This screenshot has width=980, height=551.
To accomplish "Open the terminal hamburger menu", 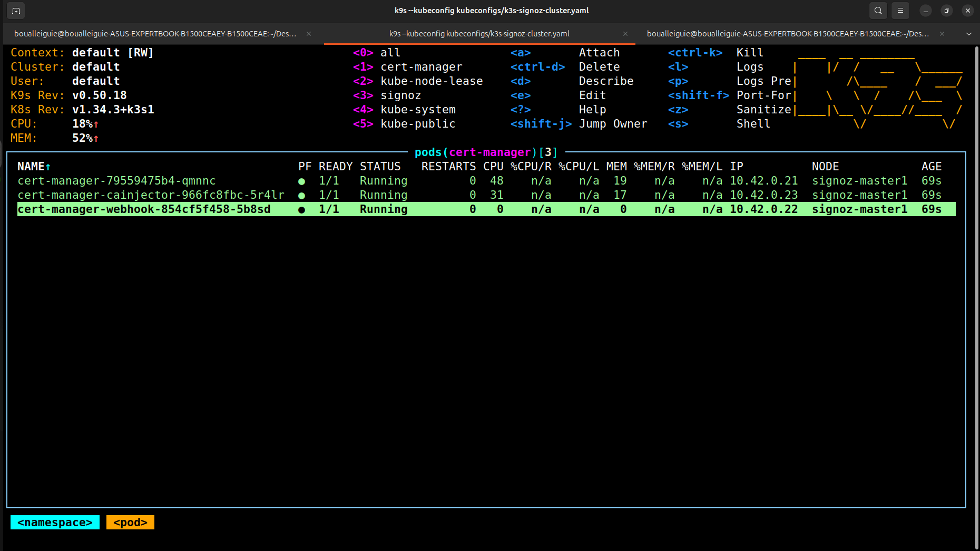I will pyautogui.click(x=900, y=11).
